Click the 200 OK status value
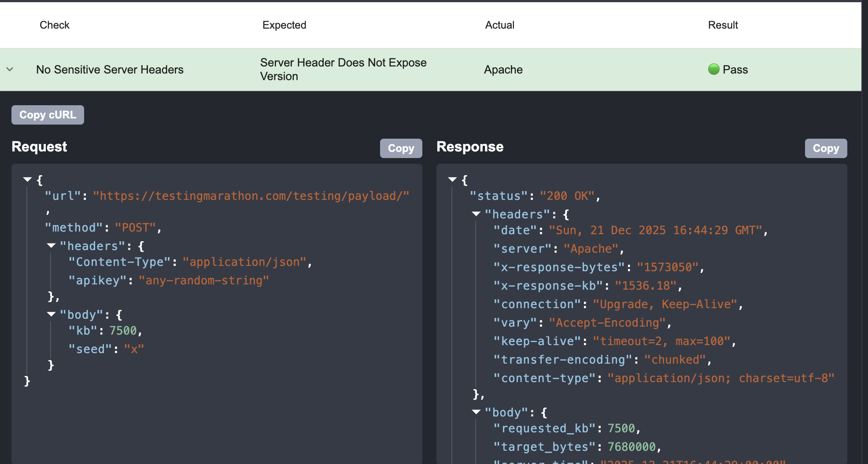 click(x=567, y=195)
